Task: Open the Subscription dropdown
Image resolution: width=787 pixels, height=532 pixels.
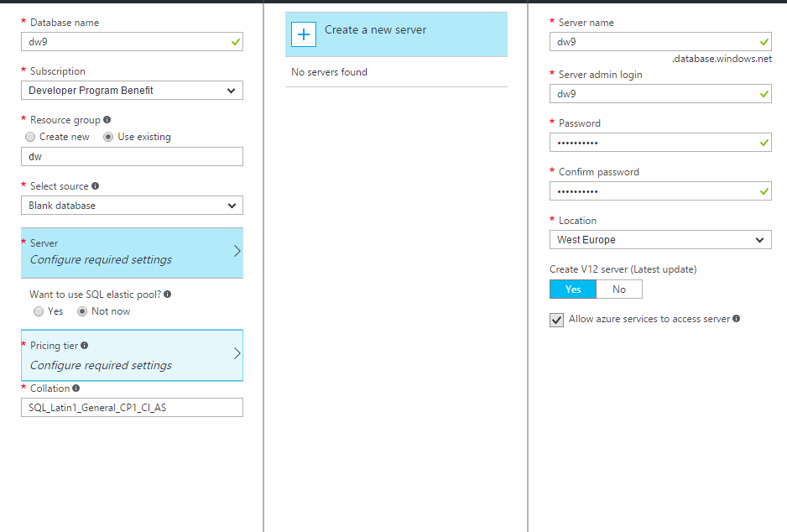Action: click(132, 91)
